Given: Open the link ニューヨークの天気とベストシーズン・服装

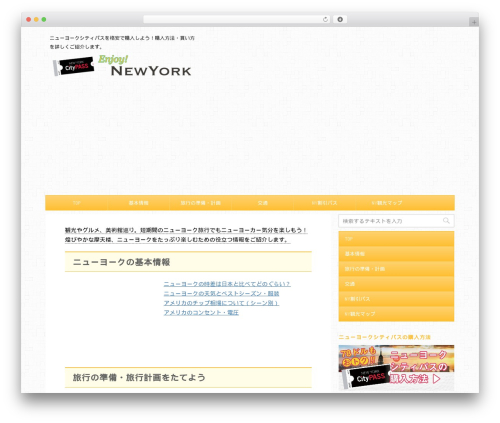Looking at the screenshot, I should [x=221, y=294].
